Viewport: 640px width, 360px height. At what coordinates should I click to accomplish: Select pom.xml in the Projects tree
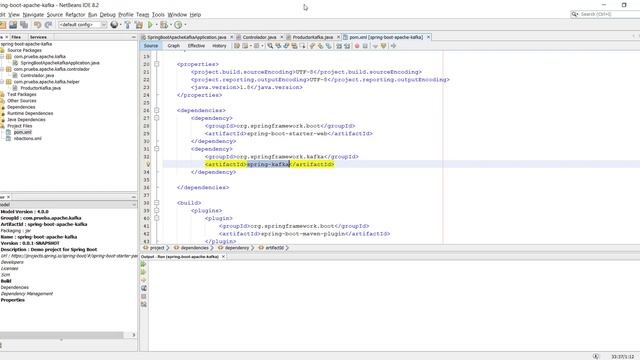point(22,132)
